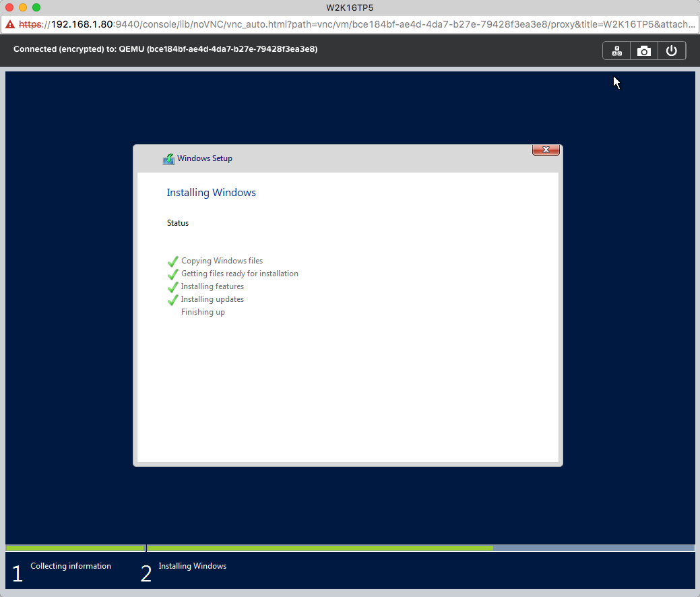Take a VM screenshot with camera icon
Screen dimensions: 700x597
[644, 51]
